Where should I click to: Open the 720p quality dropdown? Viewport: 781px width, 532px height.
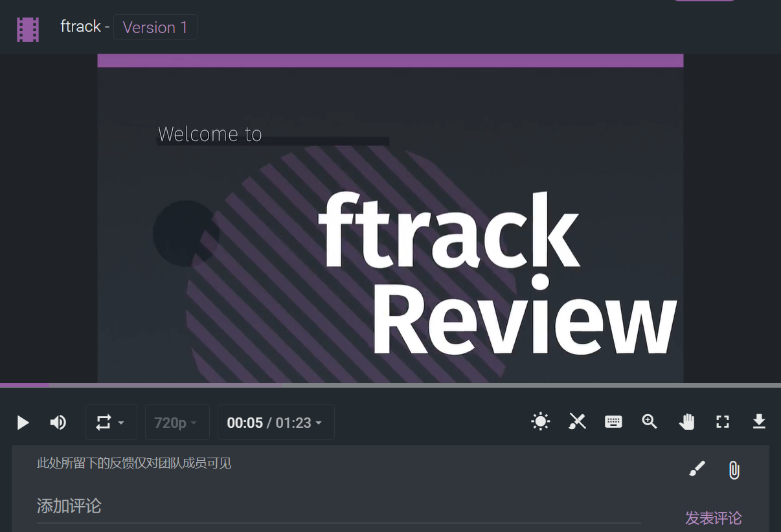[x=175, y=423]
